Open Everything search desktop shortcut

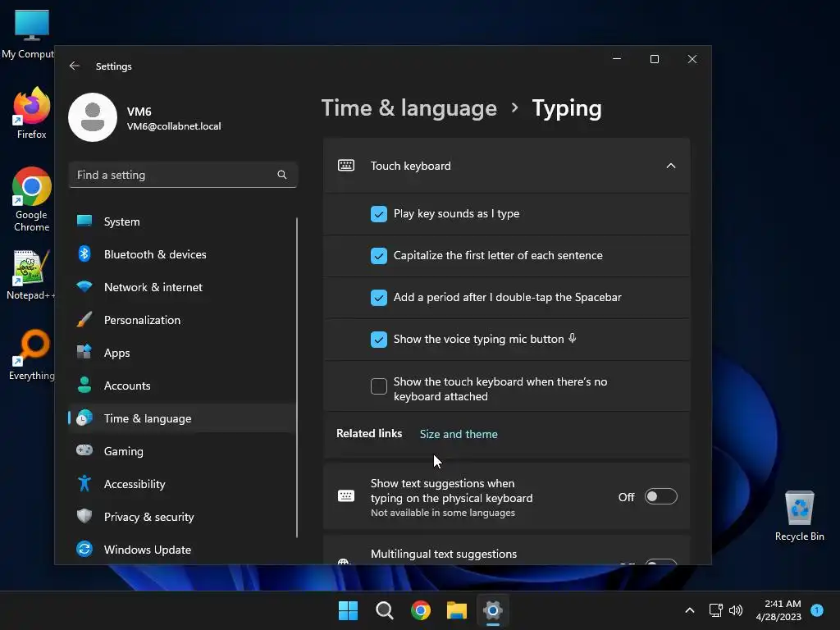tap(32, 354)
